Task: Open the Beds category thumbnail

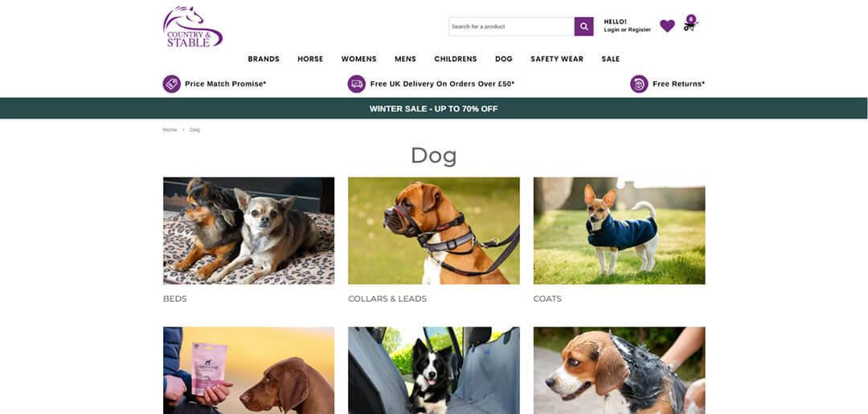Action: pyautogui.click(x=248, y=231)
